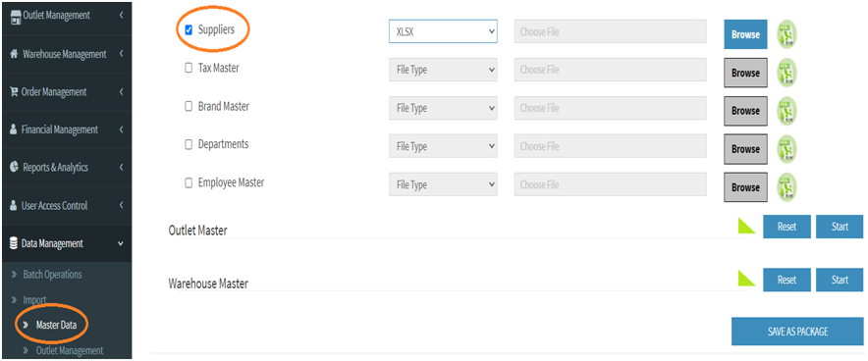Download the Suppliers Excel template icon

[x=787, y=35]
